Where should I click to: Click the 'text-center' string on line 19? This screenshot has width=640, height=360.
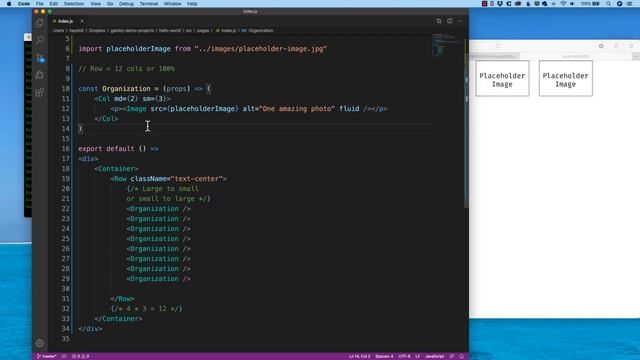pyautogui.click(x=197, y=179)
